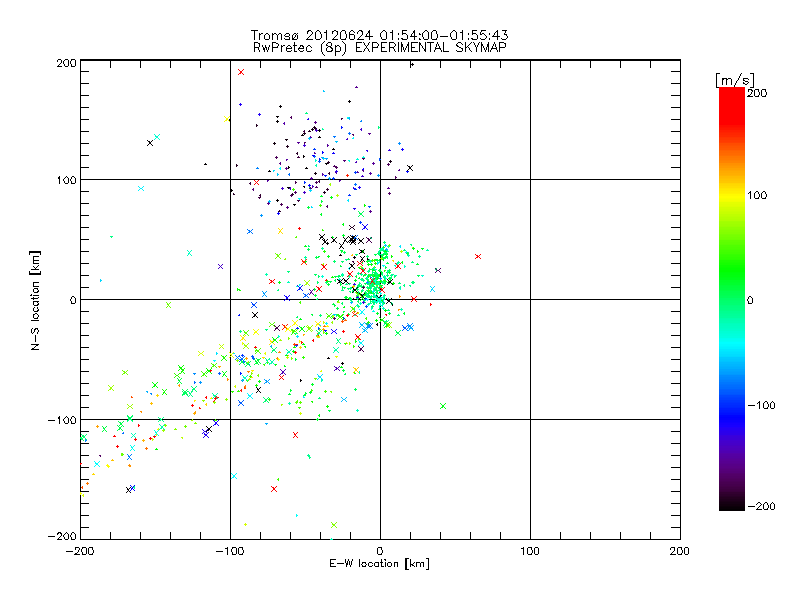Click the y-axis tick label '-100'
800x600 pixels.
point(62,420)
